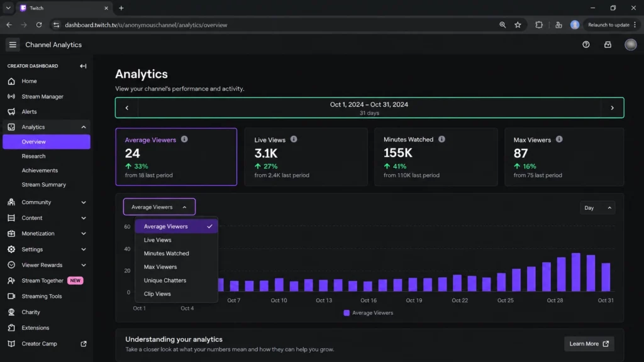Viewport: 644px width, 362px height.
Task: Click the Stream Manager broadcast icon
Action: click(x=11, y=96)
